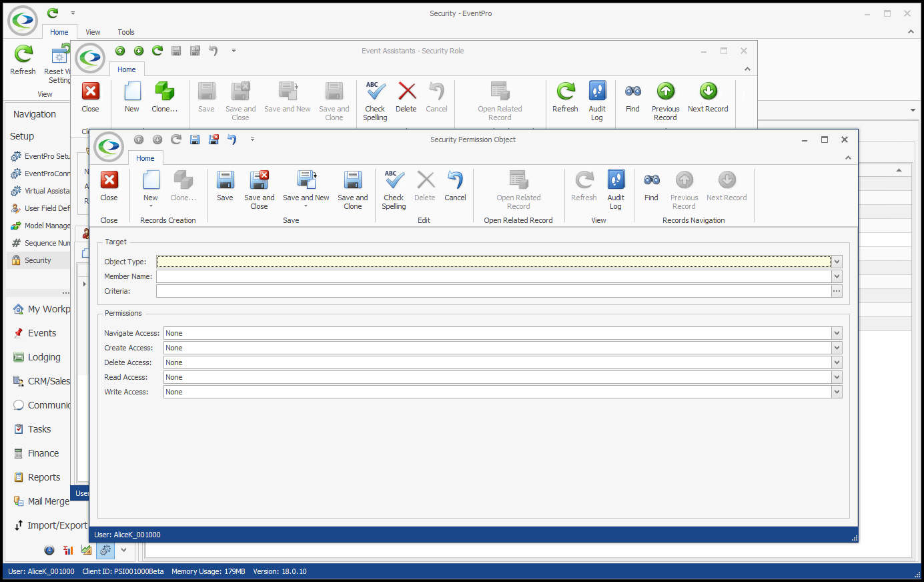The height and width of the screenshot is (582, 924).
Task: Click Save and Close in Security Permission Object
Action: [x=259, y=190]
